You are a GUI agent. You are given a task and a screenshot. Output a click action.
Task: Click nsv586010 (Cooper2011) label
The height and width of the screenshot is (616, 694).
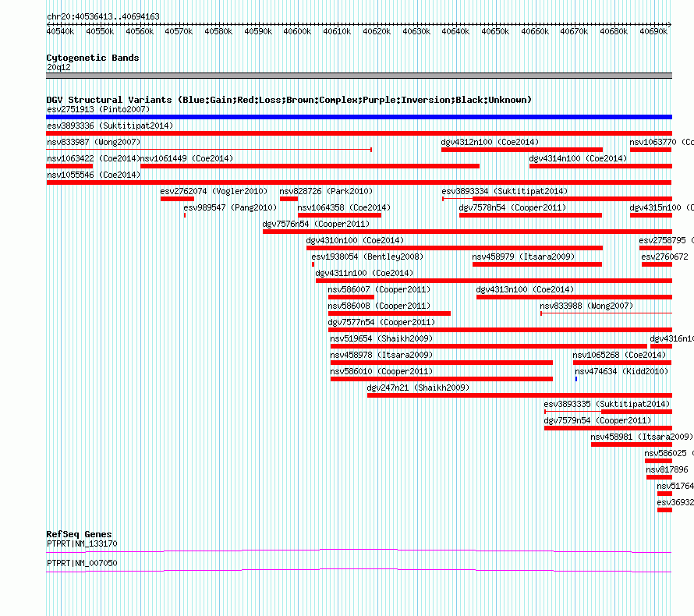tap(381, 371)
